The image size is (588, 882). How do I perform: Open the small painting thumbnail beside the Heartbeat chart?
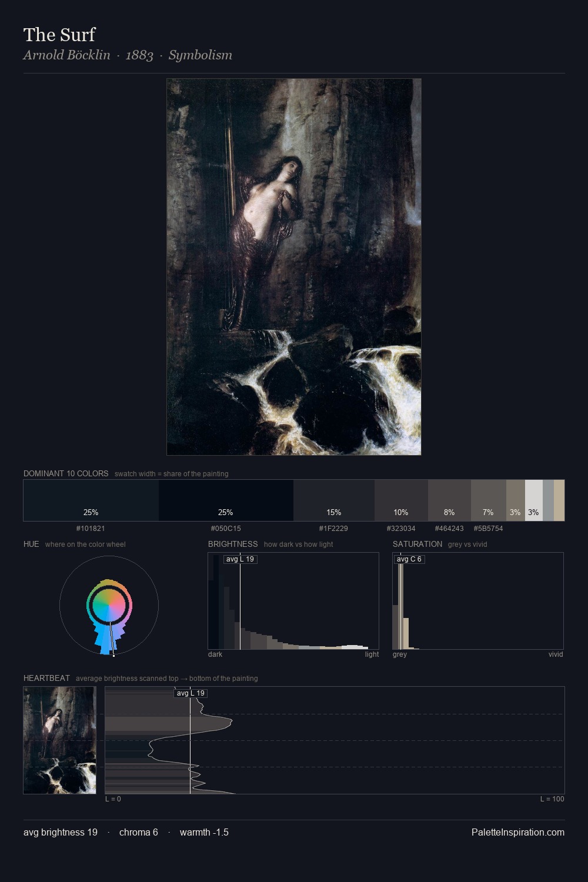[59, 740]
